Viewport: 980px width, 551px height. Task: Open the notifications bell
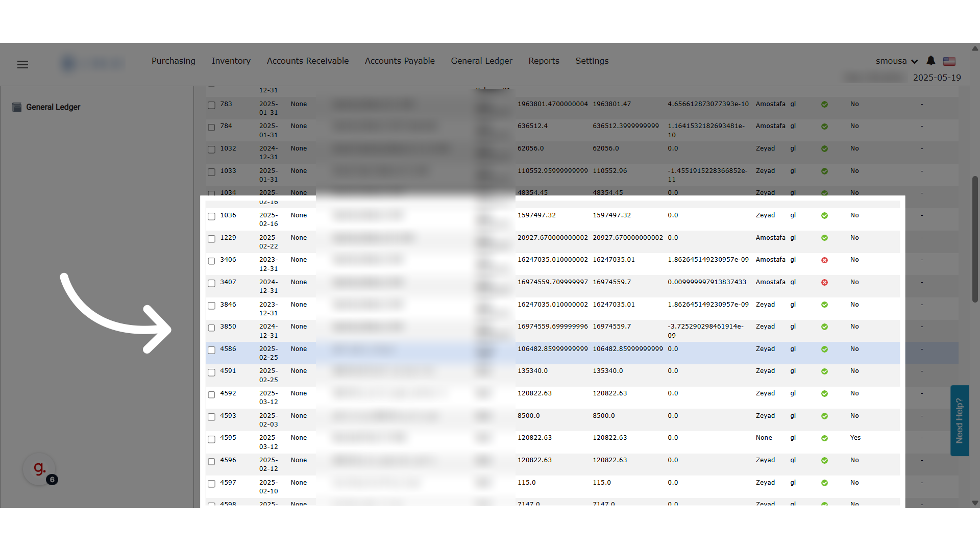(931, 61)
